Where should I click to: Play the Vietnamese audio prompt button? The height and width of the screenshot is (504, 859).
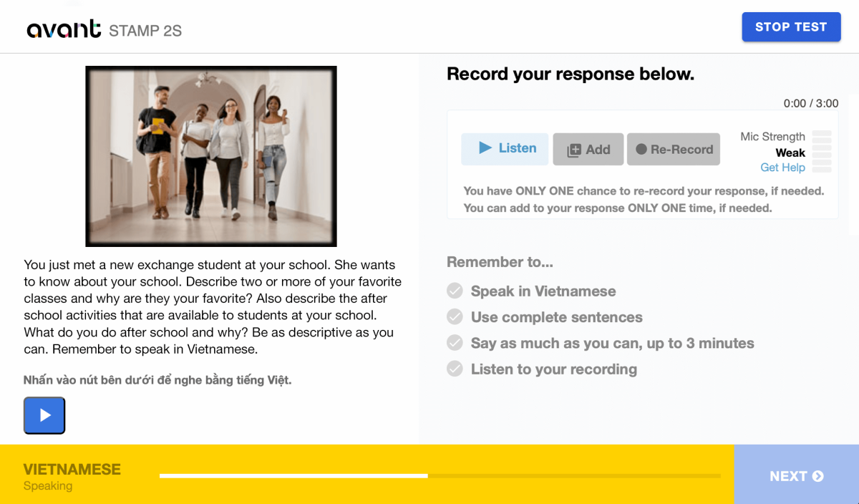[44, 415]
